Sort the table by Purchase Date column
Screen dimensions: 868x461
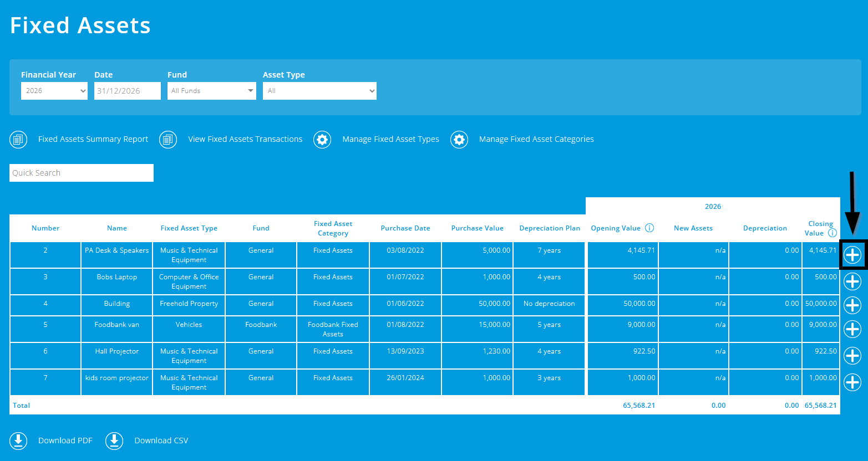pos(405,228)
